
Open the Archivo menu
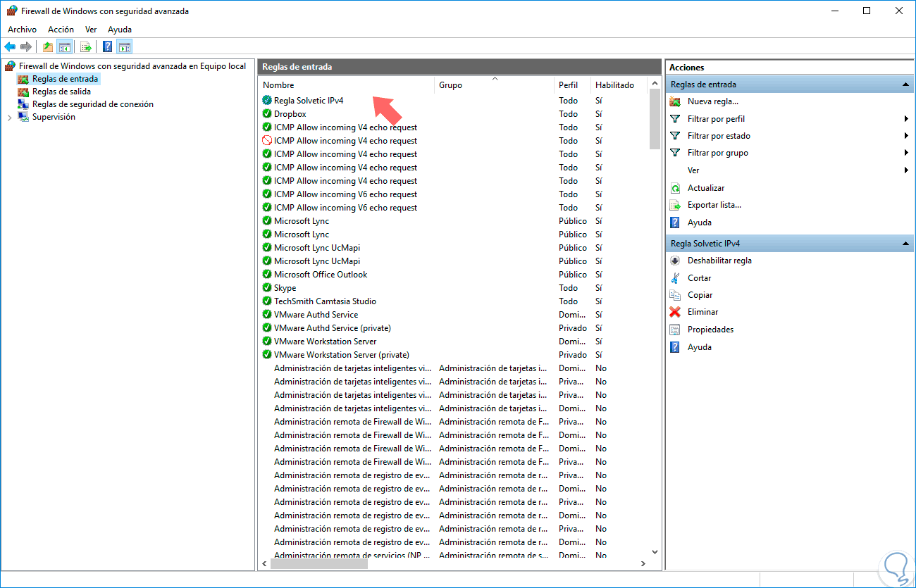[x=22, y=29]
